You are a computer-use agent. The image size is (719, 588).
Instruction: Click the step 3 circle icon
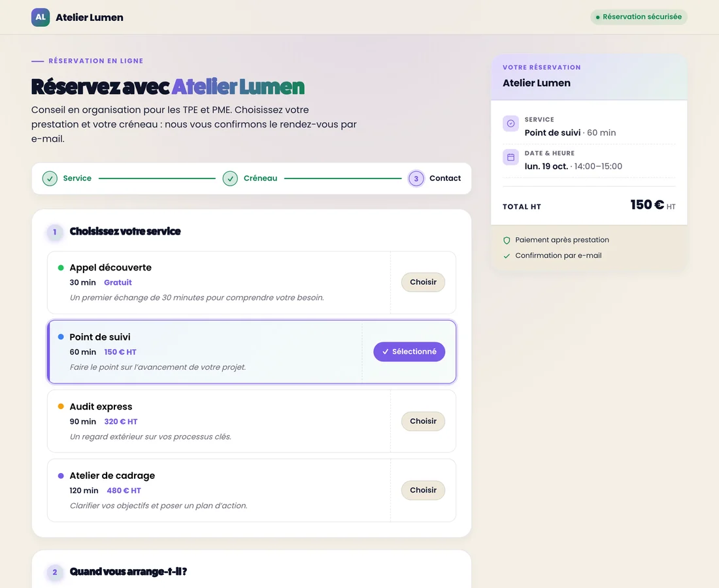416,178
